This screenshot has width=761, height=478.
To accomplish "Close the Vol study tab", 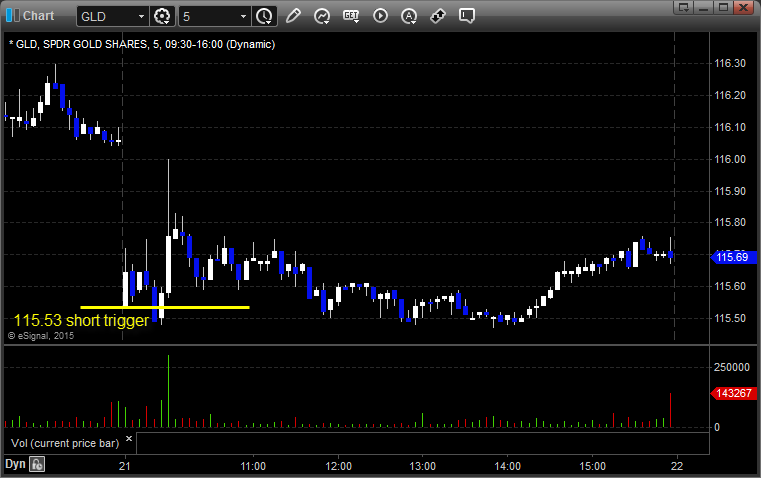I will pos(130,438).
